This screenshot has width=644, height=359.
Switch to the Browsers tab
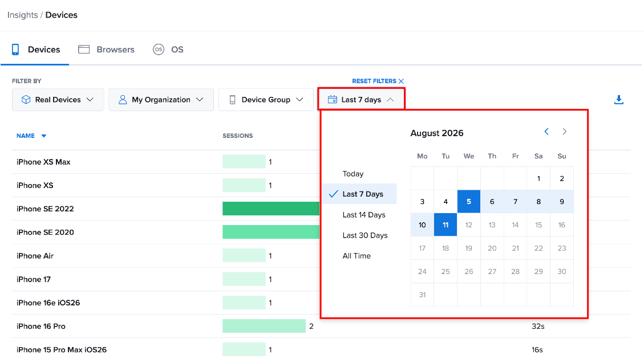pyautogui.click(x=106, y=50)
